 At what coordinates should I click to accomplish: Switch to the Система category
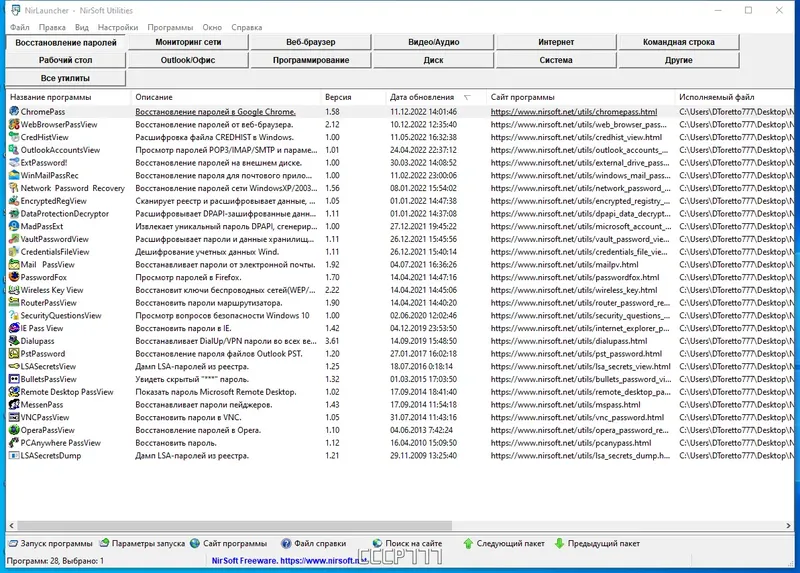[x=556, y=60]
